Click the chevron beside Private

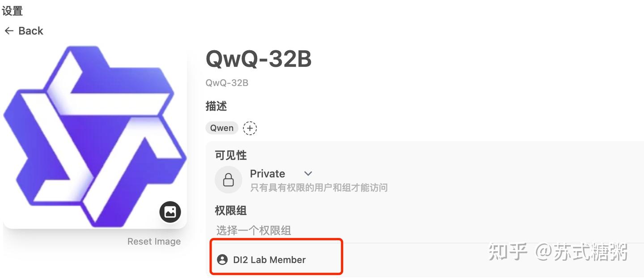(308, 174)
